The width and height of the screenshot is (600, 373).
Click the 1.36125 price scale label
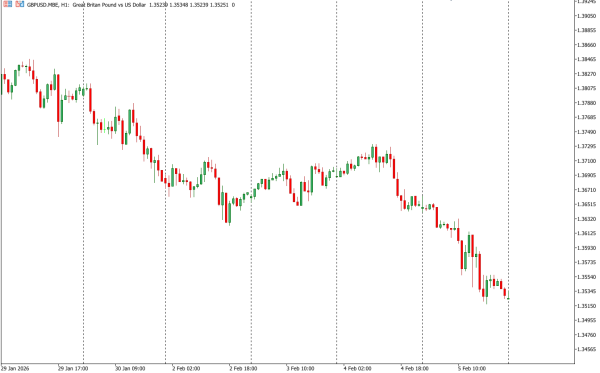(x=587, y=233)
